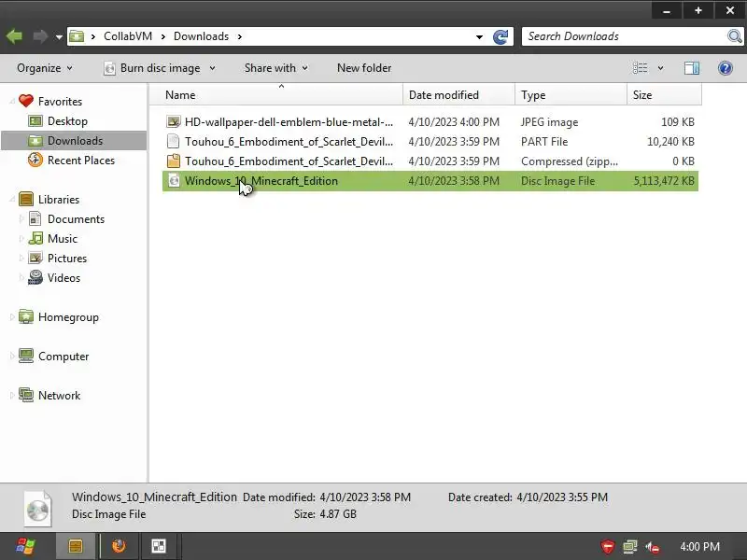Open recent locations dropdown beside forward arrow

coord(59,36)
